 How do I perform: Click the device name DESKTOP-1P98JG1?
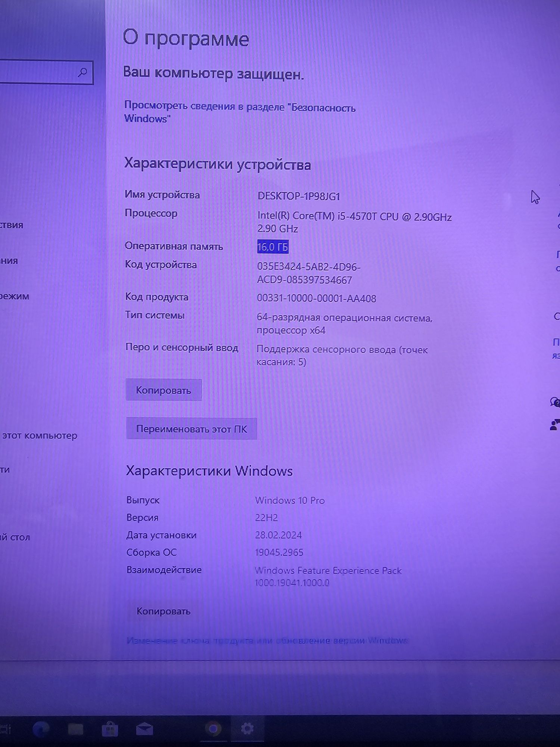click(299, 196)
